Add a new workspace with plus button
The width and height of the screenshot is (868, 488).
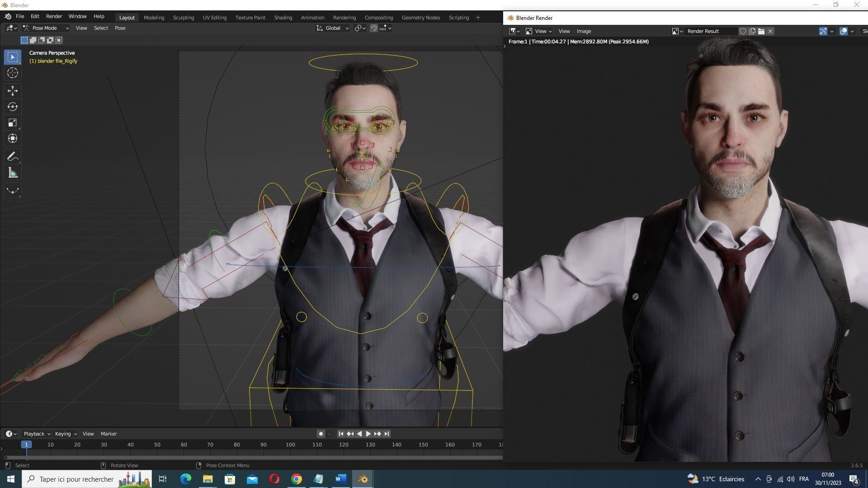(478, 18)
